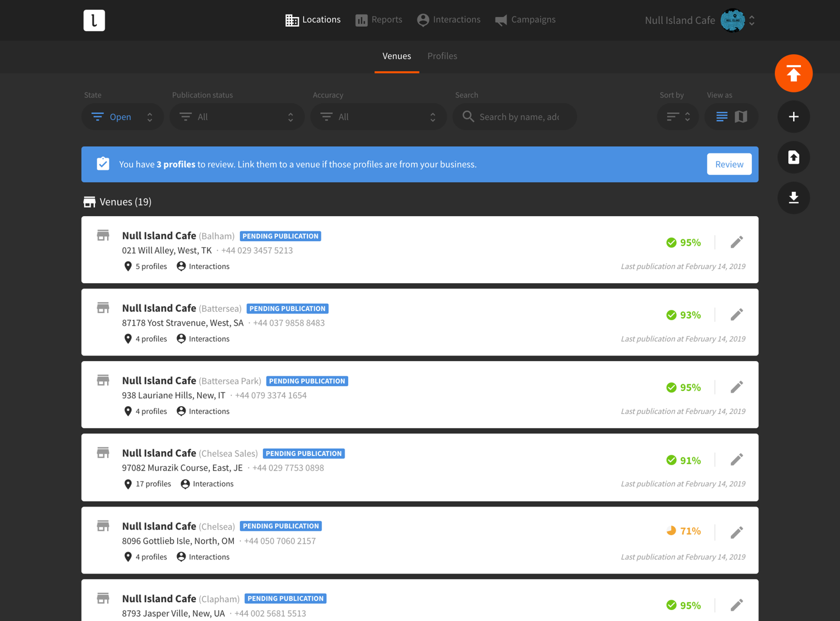
Task: Open the Sort by dropdown
Action: click(x=677, y=117)
